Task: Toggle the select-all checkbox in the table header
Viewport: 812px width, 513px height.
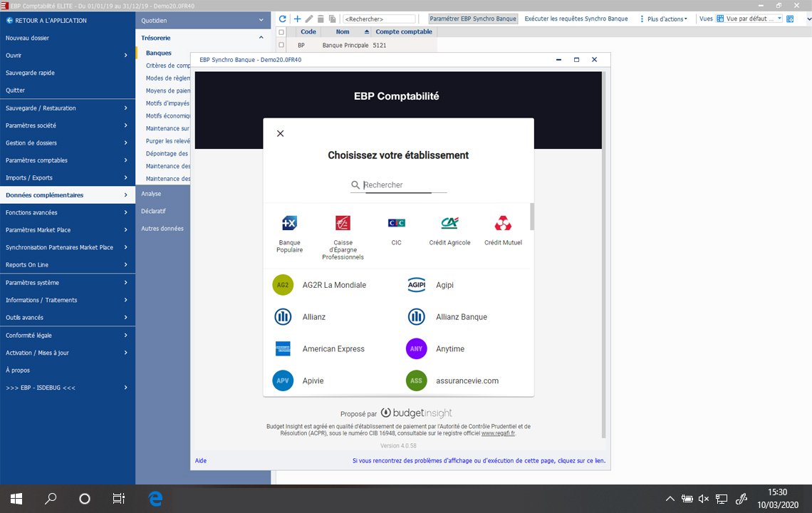Action: [281, 32]
